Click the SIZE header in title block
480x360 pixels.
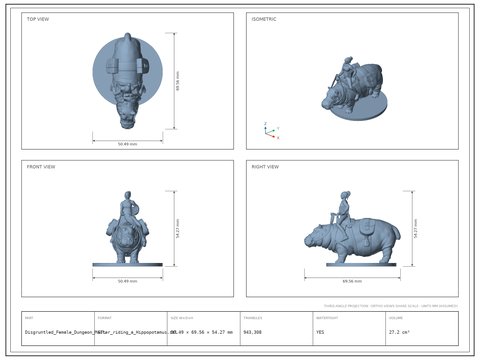[182, 318]
